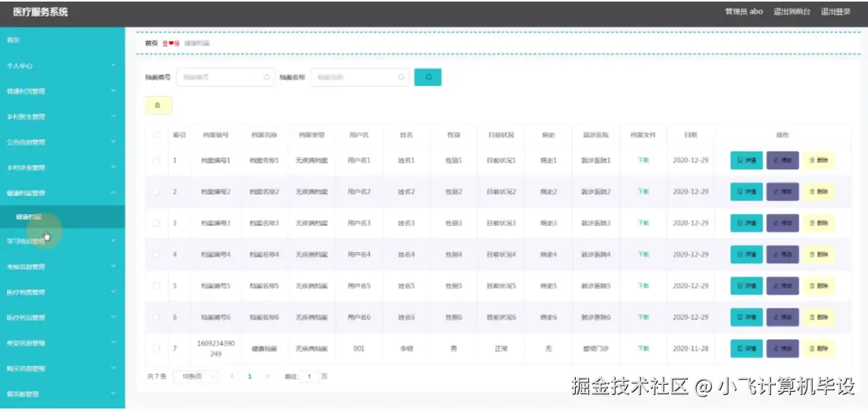The height and width of the screenshot is (410, 868).
Task: Click 详情 button for row 1
Action: (746, 161)
